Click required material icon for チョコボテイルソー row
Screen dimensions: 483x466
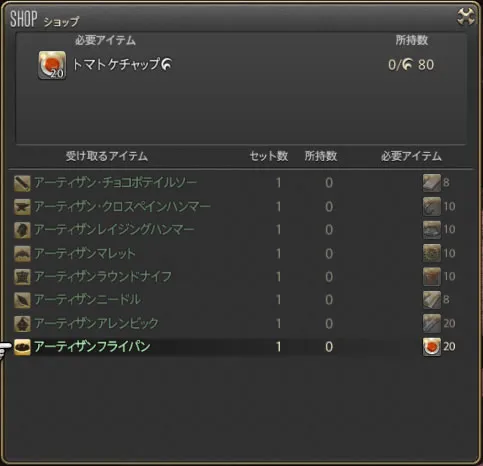[x=432, y=183]
